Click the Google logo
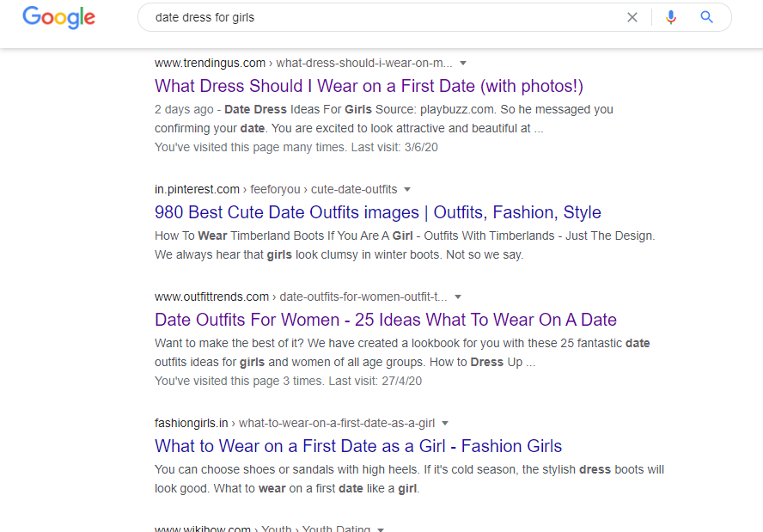 coord(59,17)
